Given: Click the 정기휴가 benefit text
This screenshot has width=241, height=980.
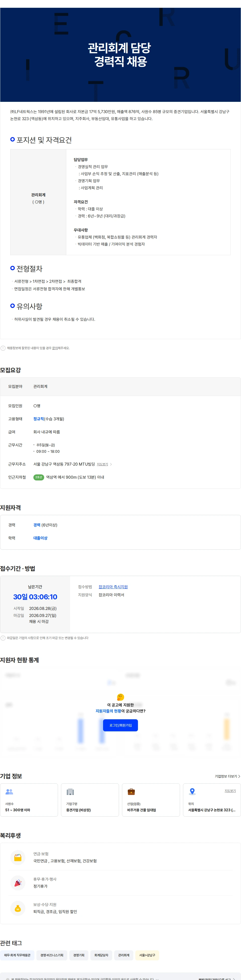Looking at the screenshot, I should (x=40, y=886).
